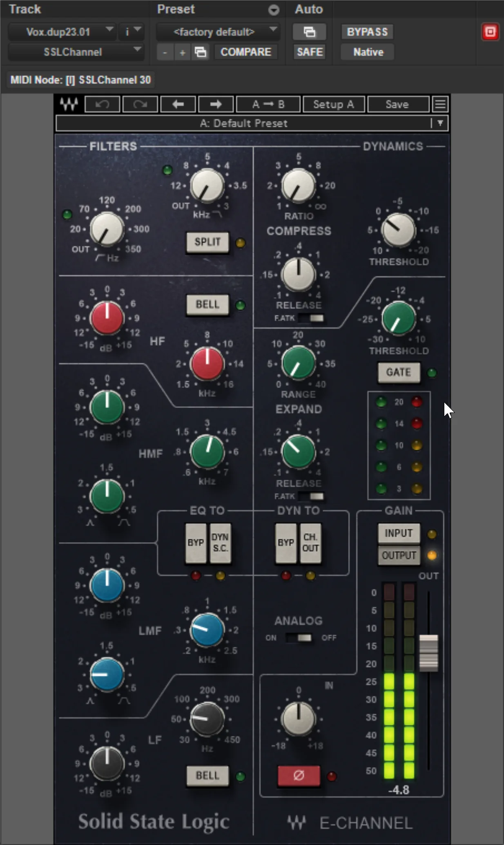The image size is (504, 845).
Task: Click the red target icon top right
Action: pyautogui.click(x=490, y=32)
